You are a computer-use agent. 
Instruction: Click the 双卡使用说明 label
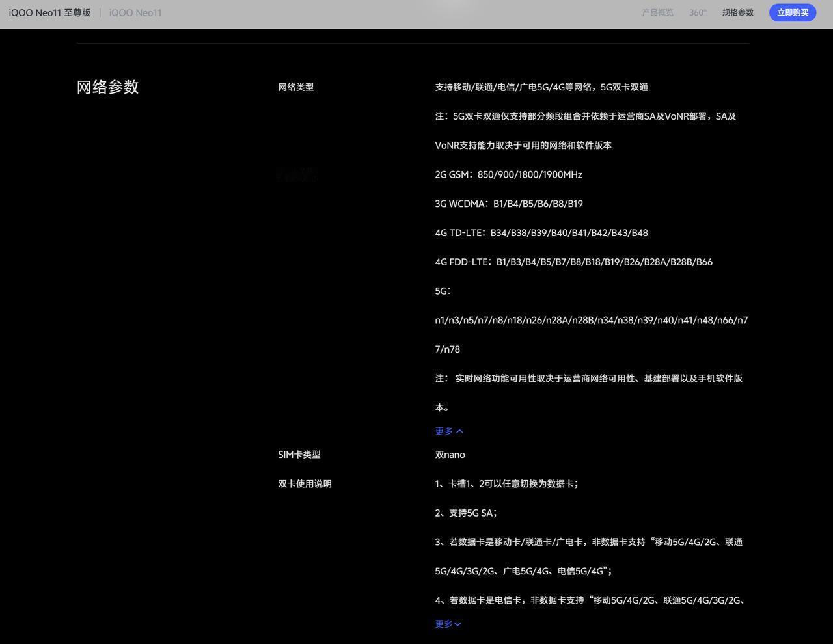pyautogui.click(x=305, y=484)
